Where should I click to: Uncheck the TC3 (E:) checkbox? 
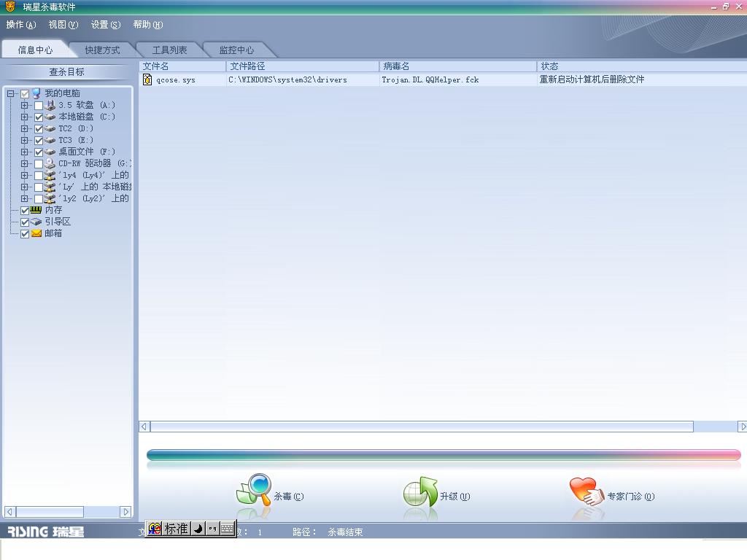pos(39,141)
